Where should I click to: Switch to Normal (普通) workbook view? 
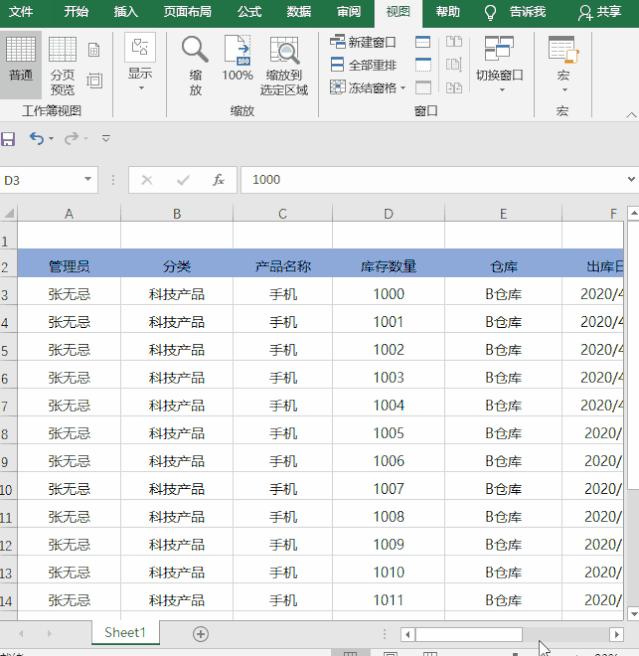tap(21, 60)
